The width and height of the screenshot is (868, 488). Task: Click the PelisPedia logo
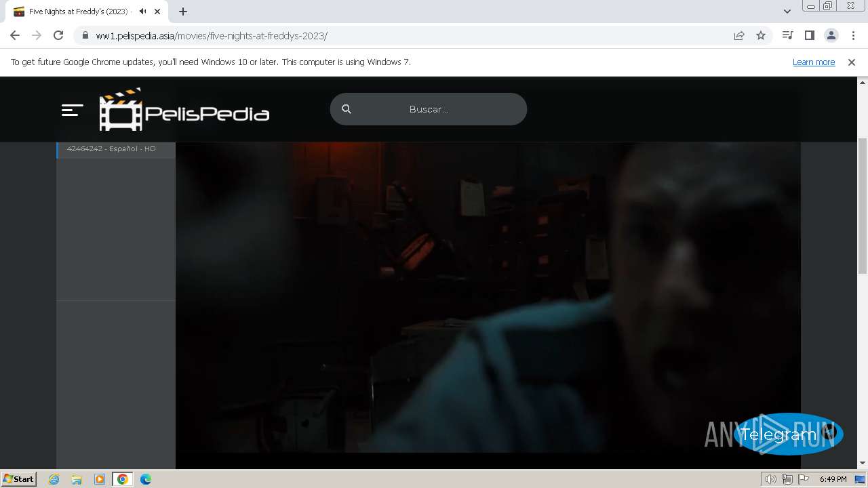click(184, 109)
